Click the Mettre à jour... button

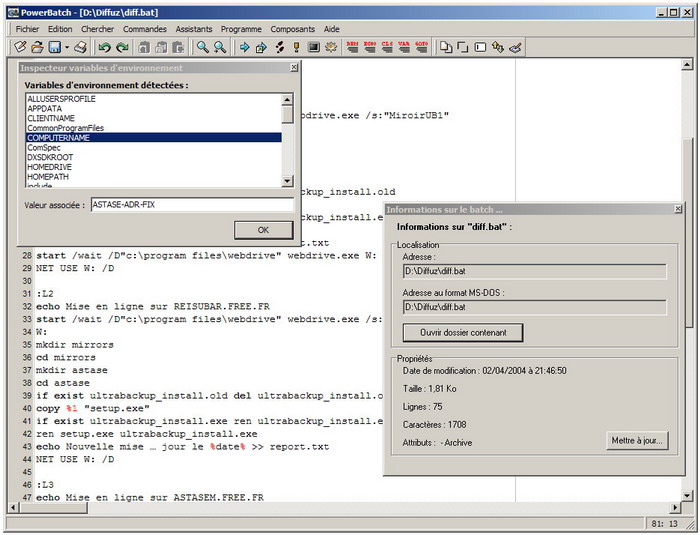pos(637,440)
